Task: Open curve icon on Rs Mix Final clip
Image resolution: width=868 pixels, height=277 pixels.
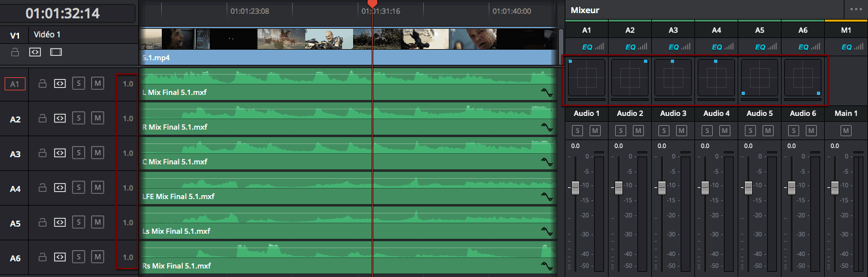Action: coord(547,266)
